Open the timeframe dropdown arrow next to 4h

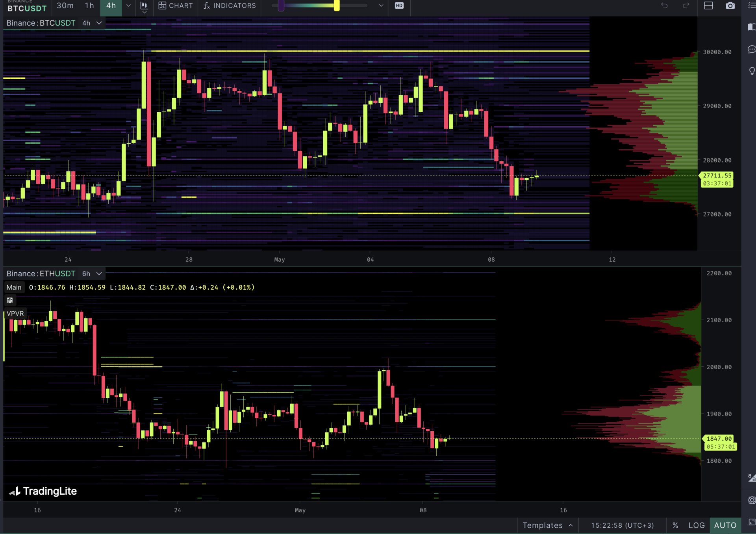[128, 6]
